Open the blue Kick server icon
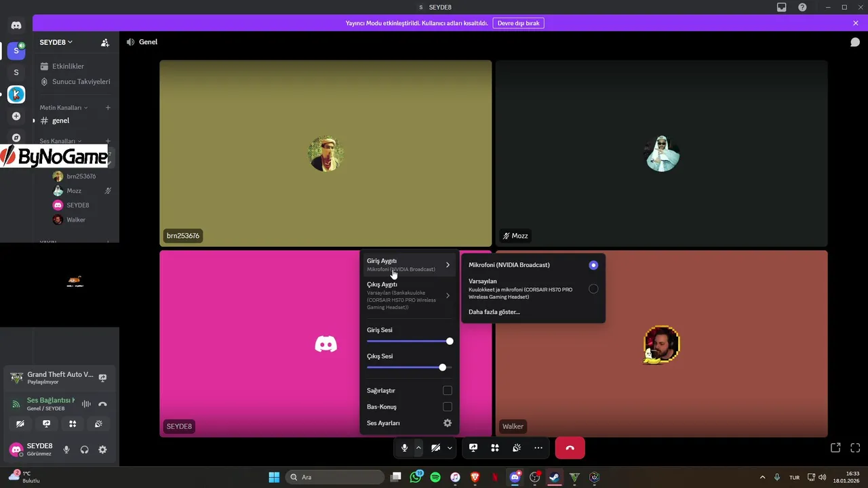This screenshot has width=868, height=488. [x=16, y=95]
